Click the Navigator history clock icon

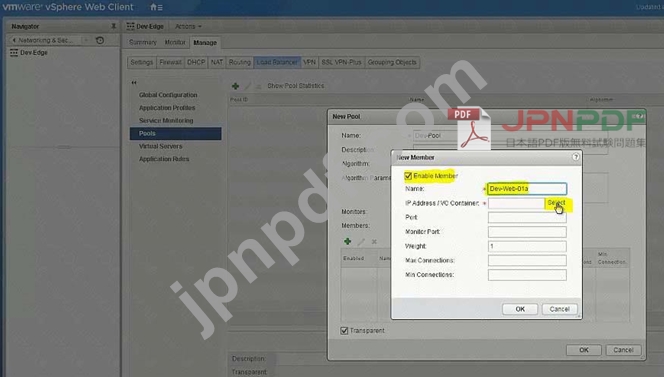point(100,40)
